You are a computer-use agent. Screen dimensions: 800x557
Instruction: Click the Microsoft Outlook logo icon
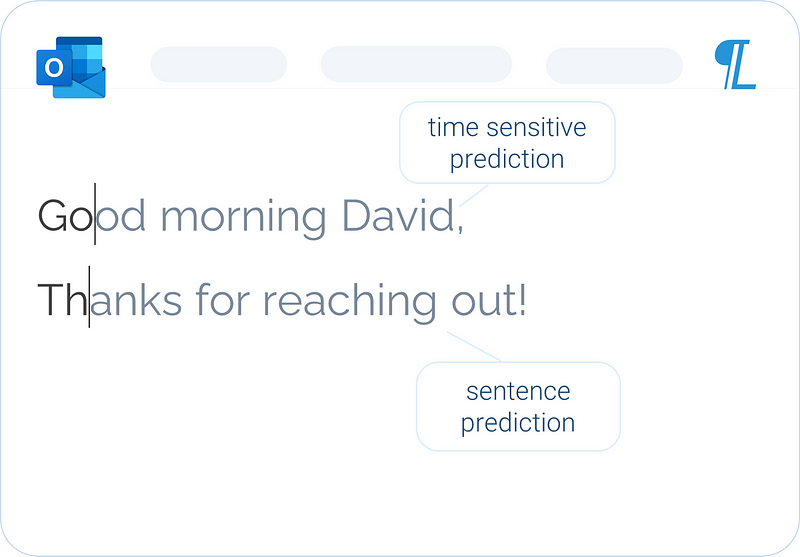click(x=71, y=67)
